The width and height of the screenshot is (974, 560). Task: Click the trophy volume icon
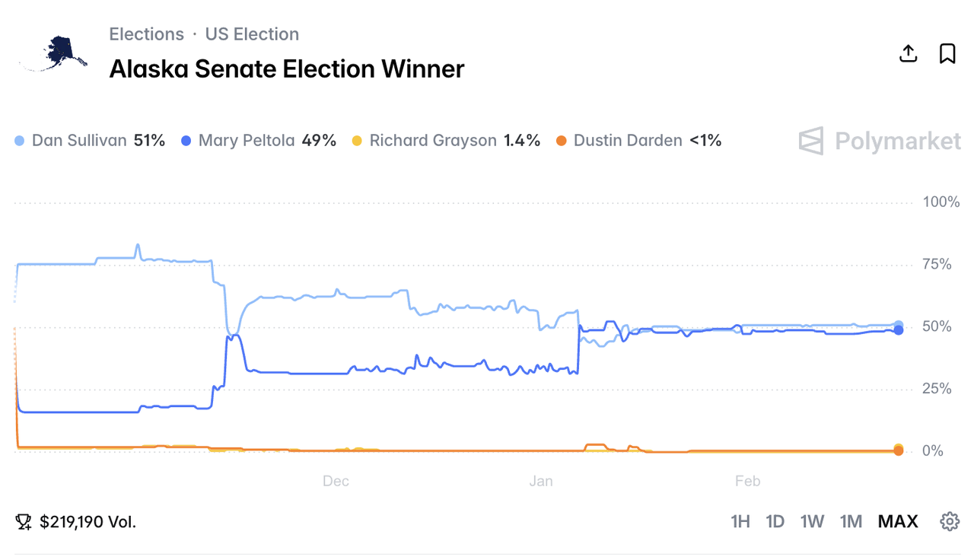click(x=24, y=522)
